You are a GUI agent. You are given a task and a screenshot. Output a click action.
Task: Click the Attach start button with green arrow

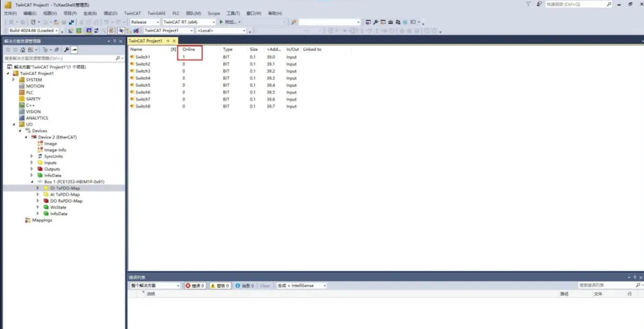pos(230,22)
